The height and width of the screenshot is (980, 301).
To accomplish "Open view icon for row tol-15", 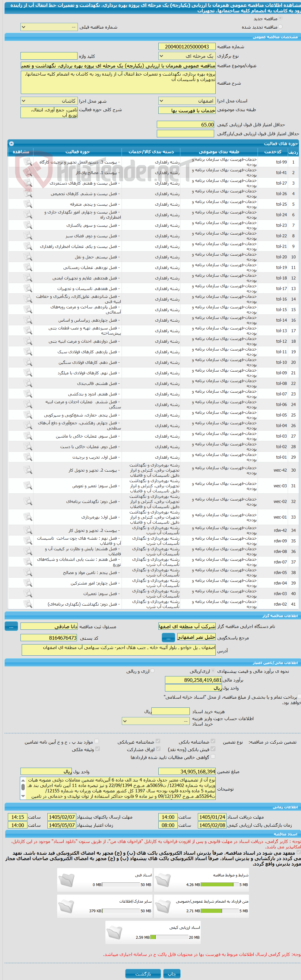I will point(27,310).
